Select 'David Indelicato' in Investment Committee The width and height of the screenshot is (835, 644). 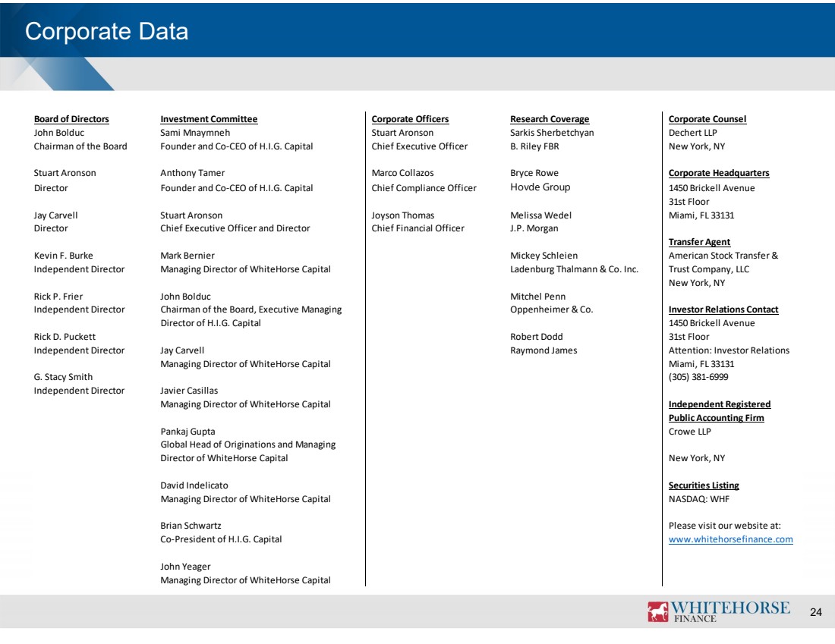pyautogui.click(x=194, y=485)
